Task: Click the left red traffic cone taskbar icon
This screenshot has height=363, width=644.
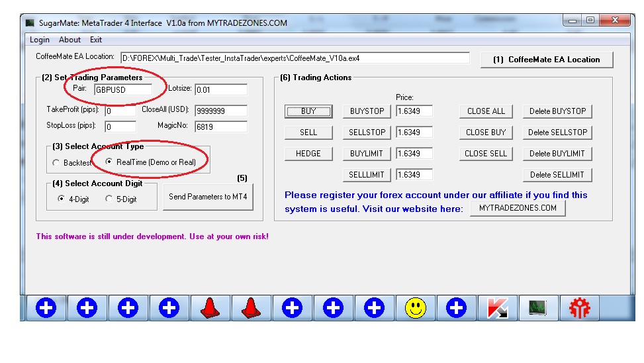Action: (x=210, y=308)
